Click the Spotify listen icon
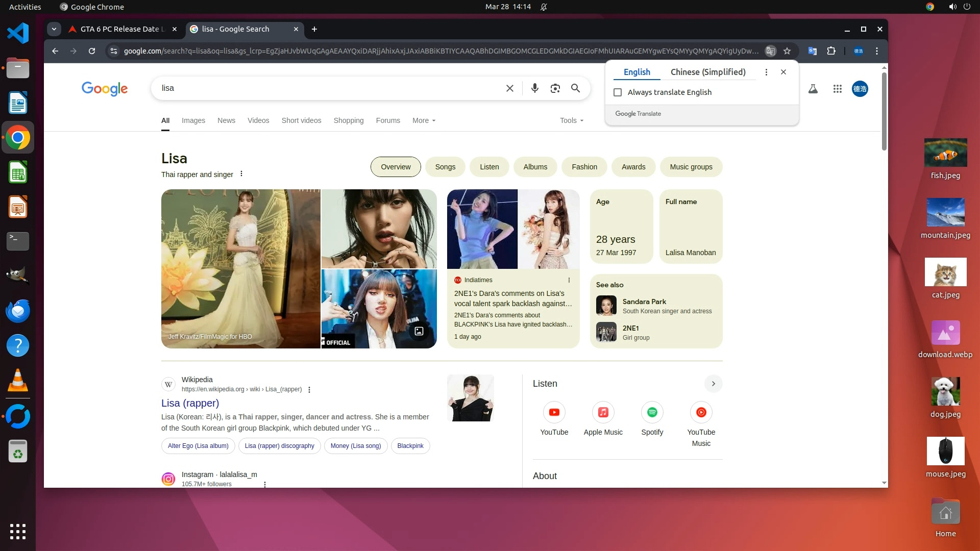This screenshot has height=551, width=980. (x=652, y=412)
